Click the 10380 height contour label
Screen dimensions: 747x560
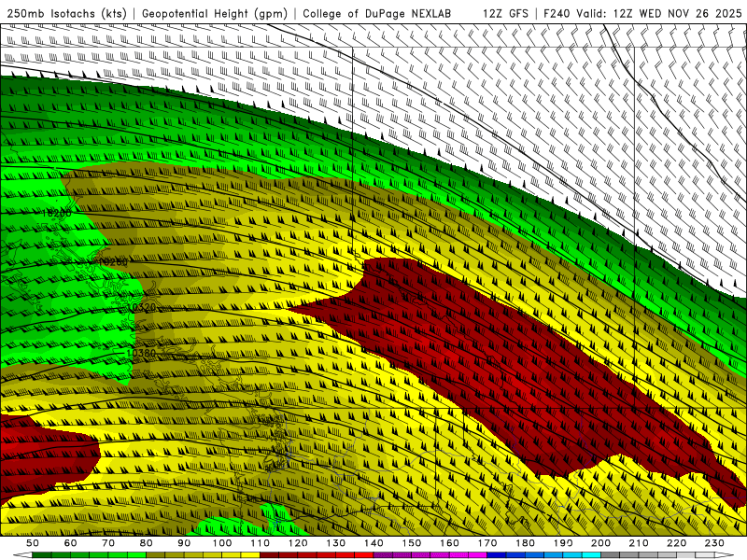142,353
